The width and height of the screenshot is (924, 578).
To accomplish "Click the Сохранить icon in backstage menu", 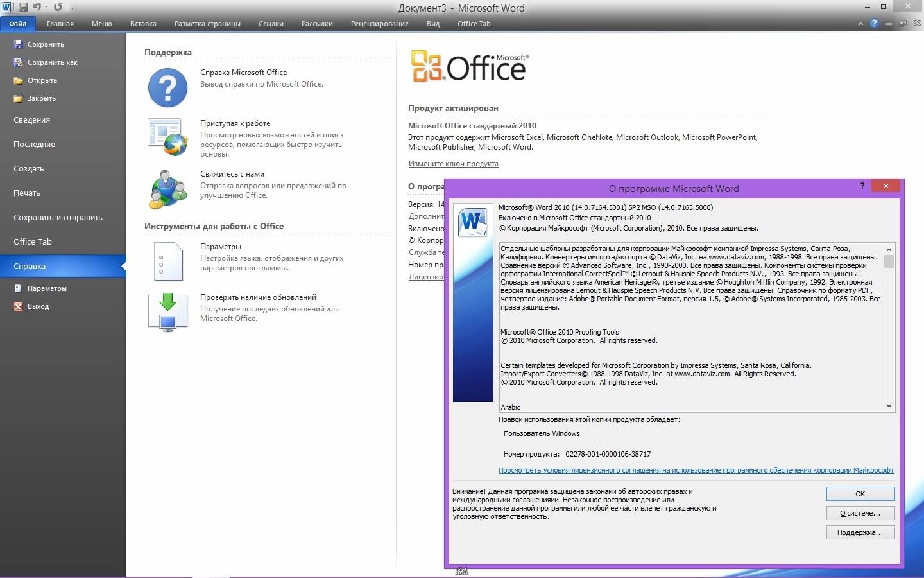I will point(18,44).
